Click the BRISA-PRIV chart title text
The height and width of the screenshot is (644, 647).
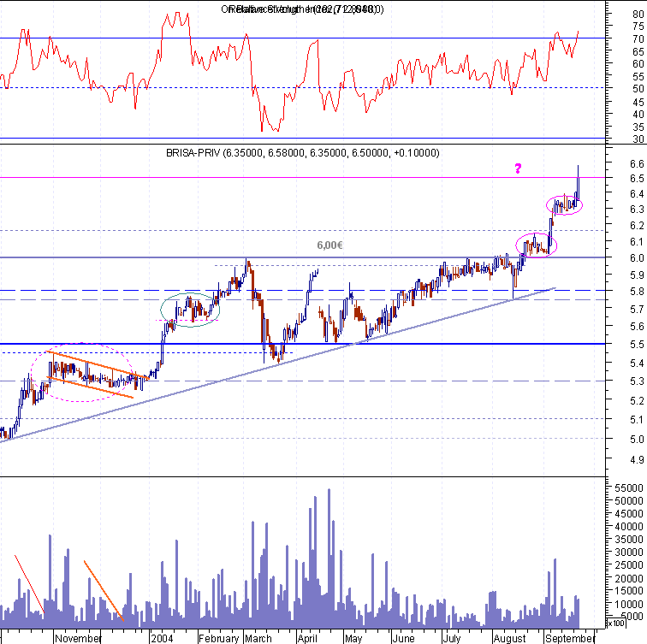pyautogui.click(x=302, y=153)
